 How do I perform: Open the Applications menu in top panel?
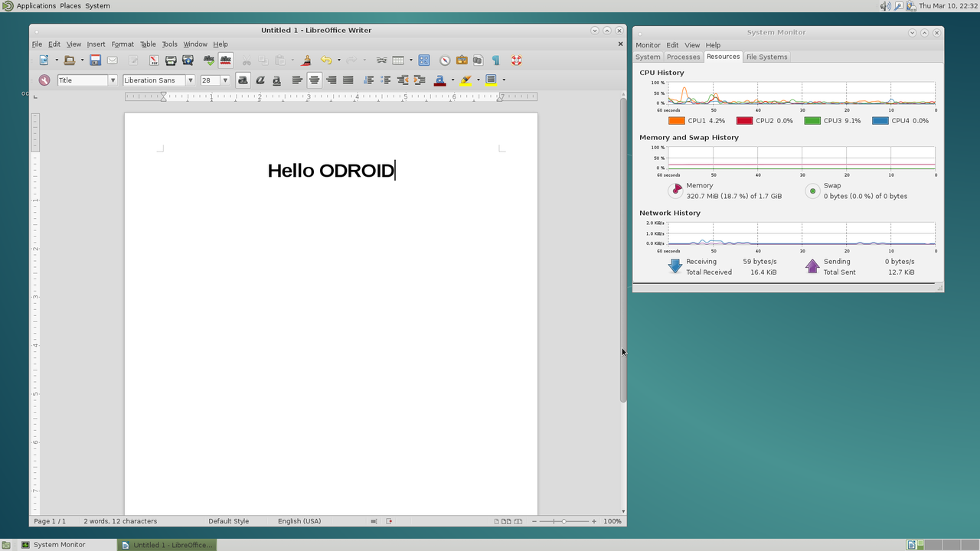(36, 5)
